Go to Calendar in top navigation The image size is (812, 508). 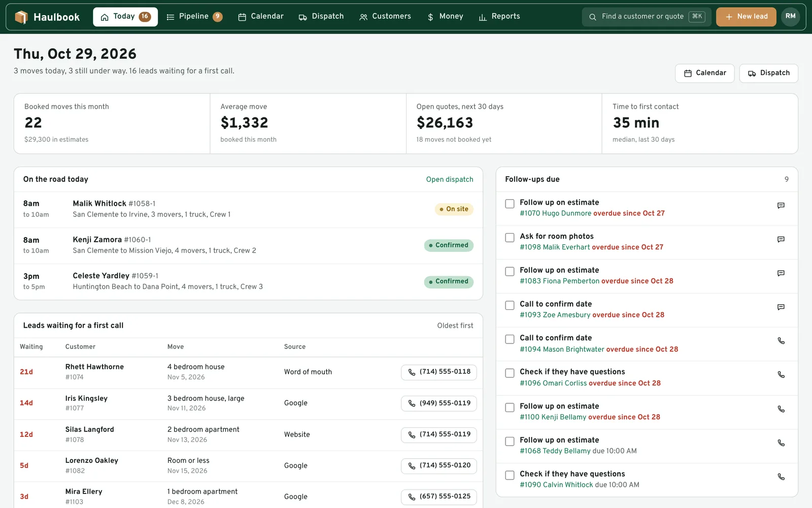(x=261, y=17)
